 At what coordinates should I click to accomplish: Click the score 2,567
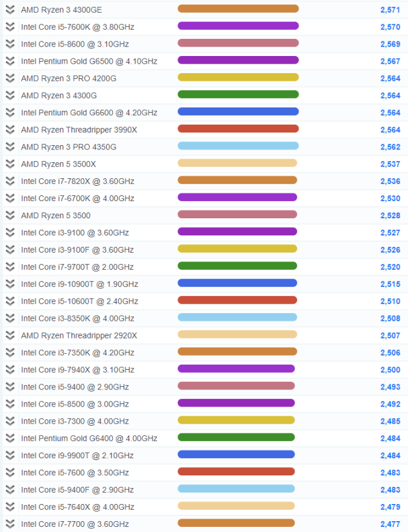tap(390, 61)
